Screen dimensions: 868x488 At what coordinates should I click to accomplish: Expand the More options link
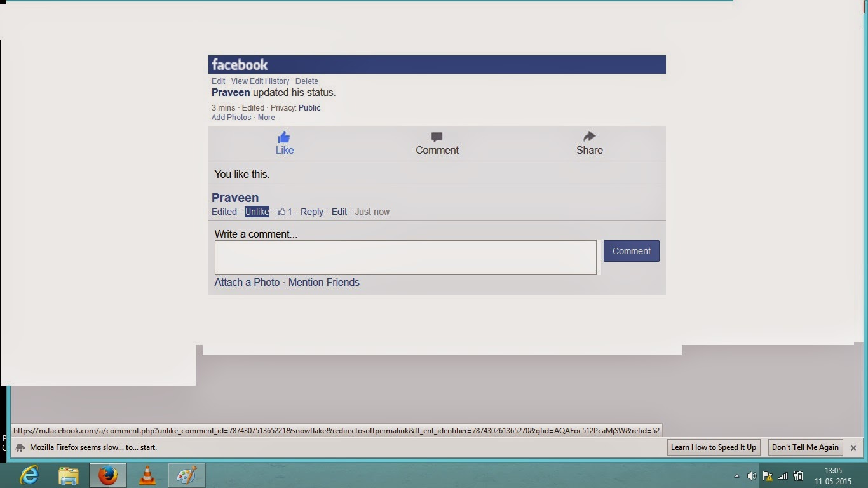(x=266, y=117)
